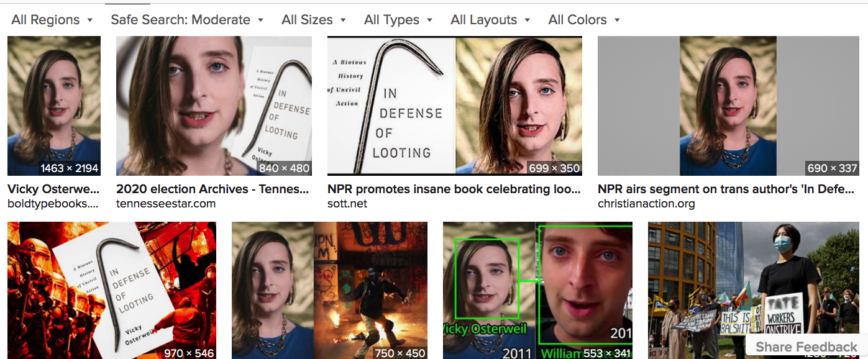This screenshot has width=868, height=359.
Task: Open the 690 × 337 christianaction.org image
Action: click(729, 106)
